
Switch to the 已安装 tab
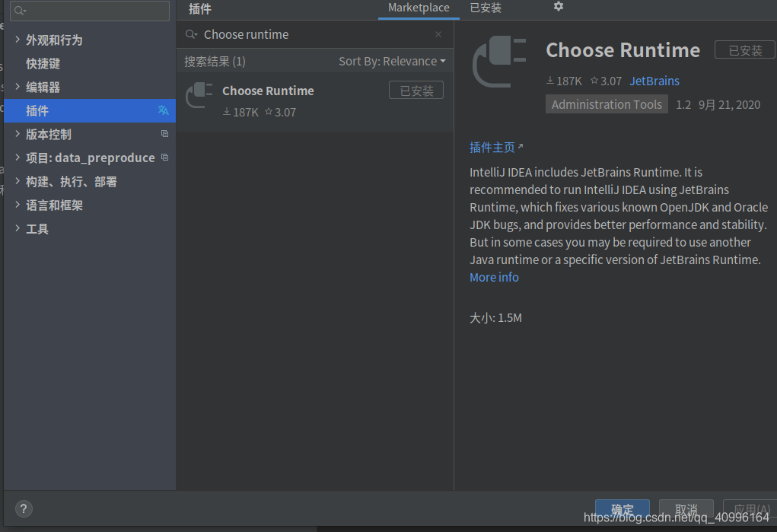(x=486, y=8)
